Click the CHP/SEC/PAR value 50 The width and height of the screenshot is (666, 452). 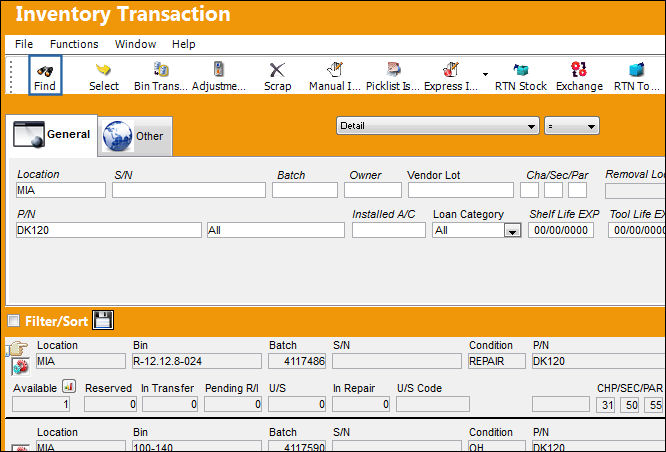629,405
